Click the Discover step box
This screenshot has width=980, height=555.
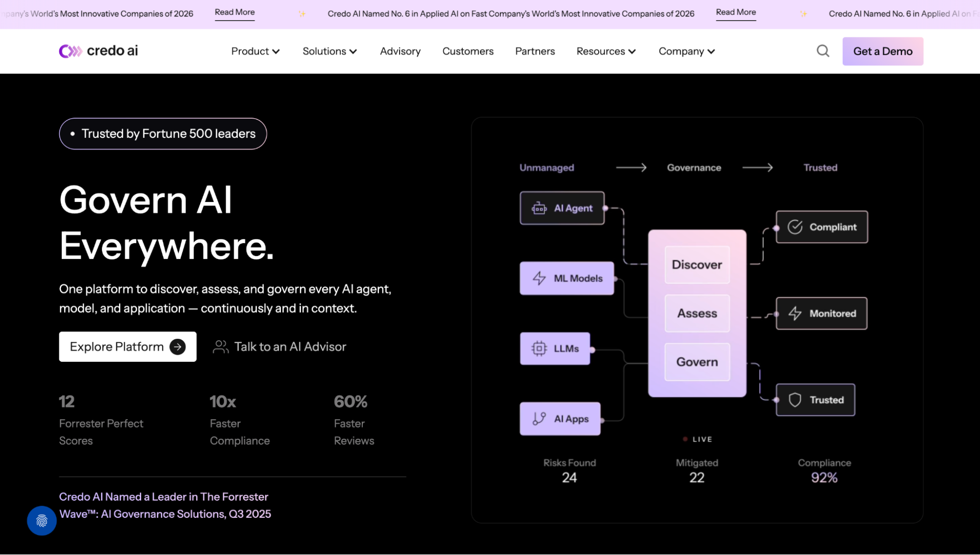pyautogui.click(x=697, y=265)
